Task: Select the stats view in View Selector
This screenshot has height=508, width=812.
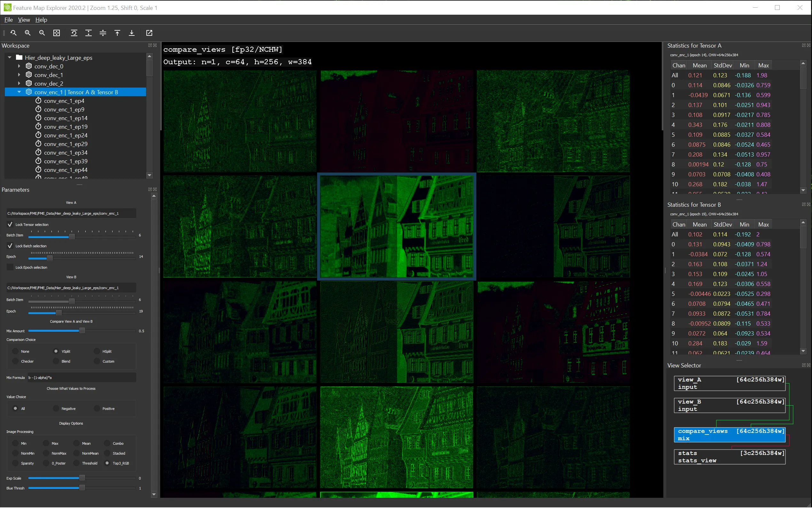Action: 729,457
